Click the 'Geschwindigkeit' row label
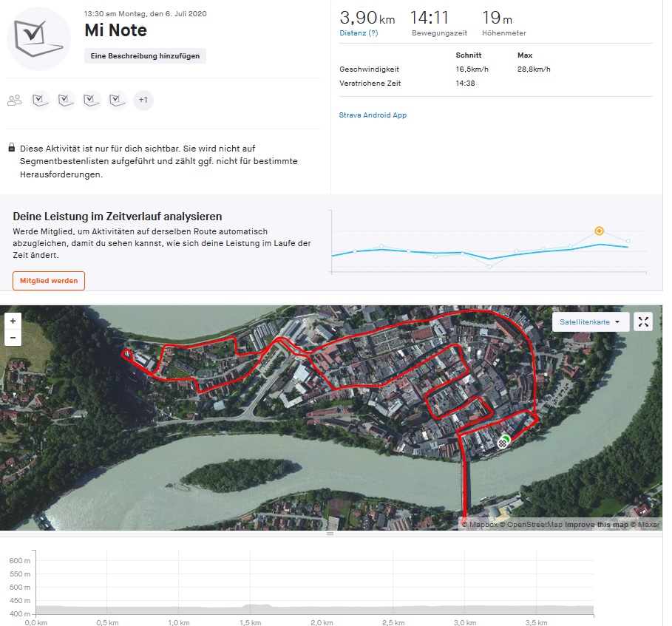 (369, 69)
